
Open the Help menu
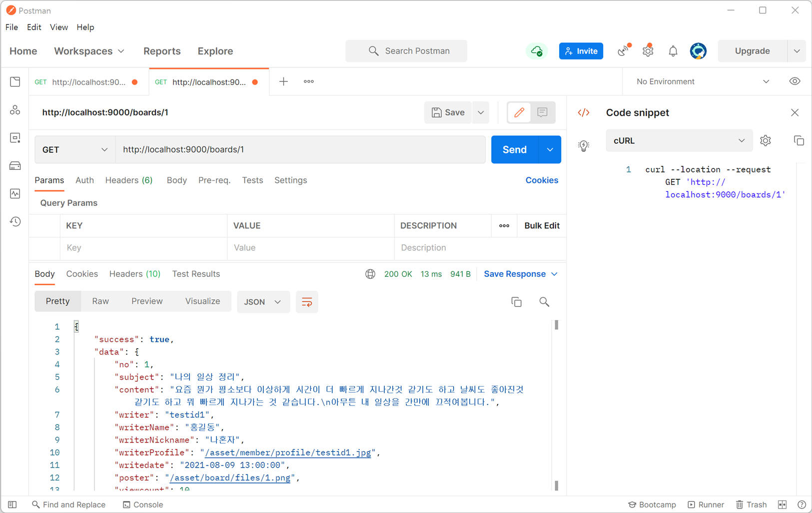coord(85,27)
